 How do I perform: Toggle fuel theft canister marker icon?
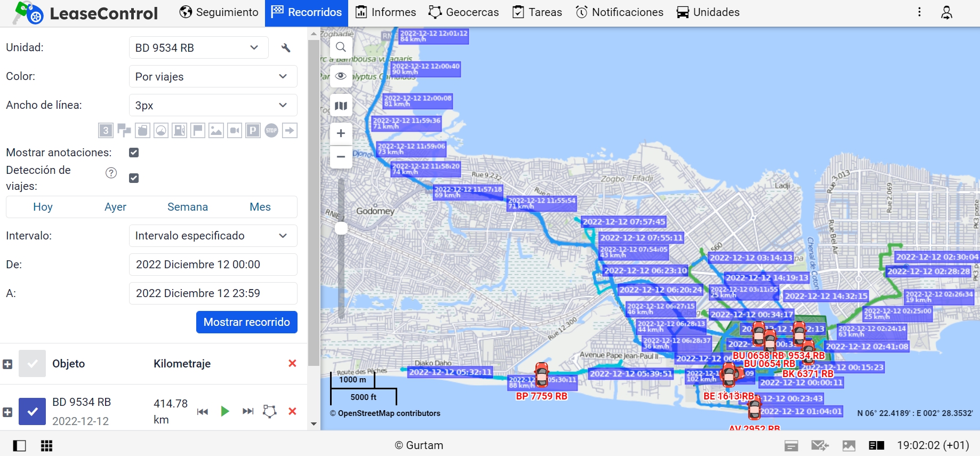coord(142,130)
